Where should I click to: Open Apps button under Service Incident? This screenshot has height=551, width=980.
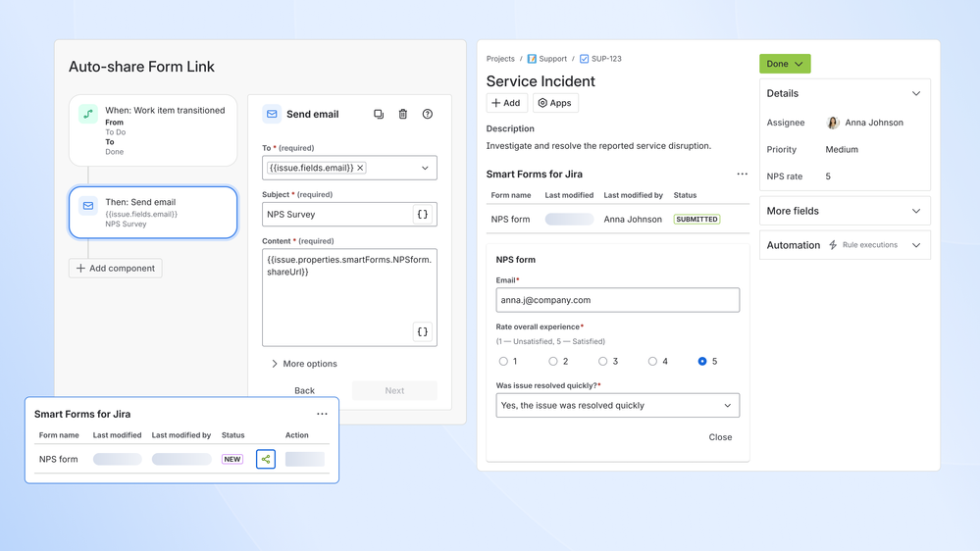click(555, 103)
